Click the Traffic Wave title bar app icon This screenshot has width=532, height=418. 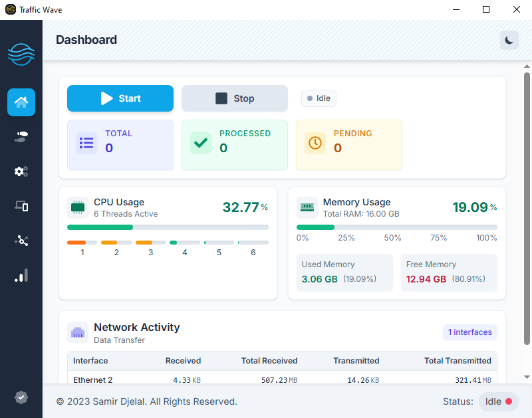click(11, 9)
